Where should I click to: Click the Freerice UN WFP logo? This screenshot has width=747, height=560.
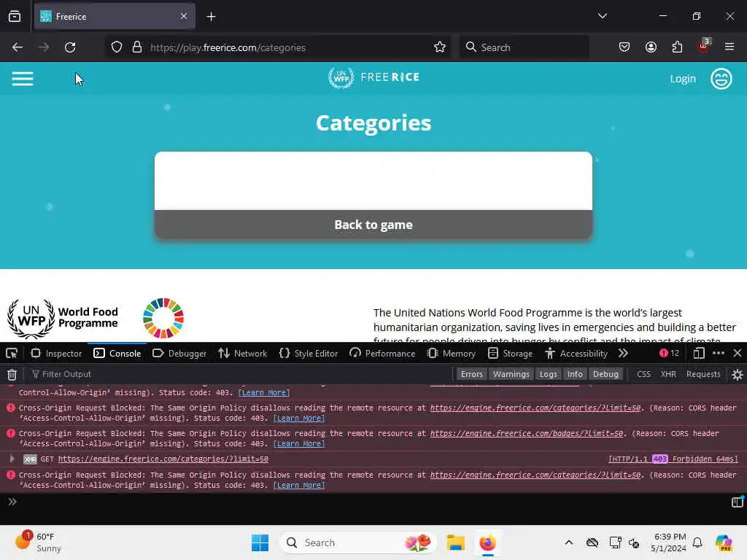click(373, 77)
